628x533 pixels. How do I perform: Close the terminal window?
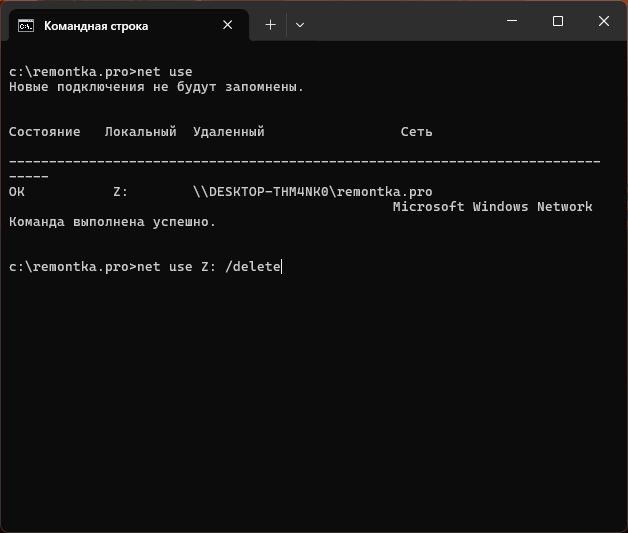coord(604,21)
